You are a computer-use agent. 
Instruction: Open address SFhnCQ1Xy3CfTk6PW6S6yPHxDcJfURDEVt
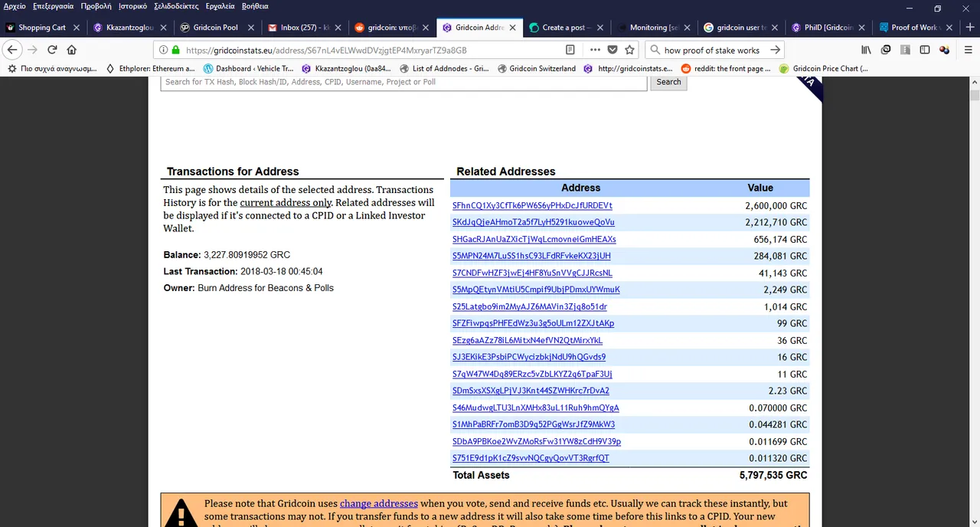click(532, 205)
